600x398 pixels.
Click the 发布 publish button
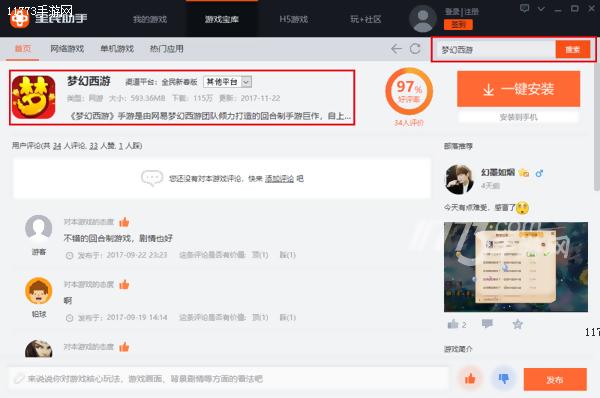coord(555,380)
